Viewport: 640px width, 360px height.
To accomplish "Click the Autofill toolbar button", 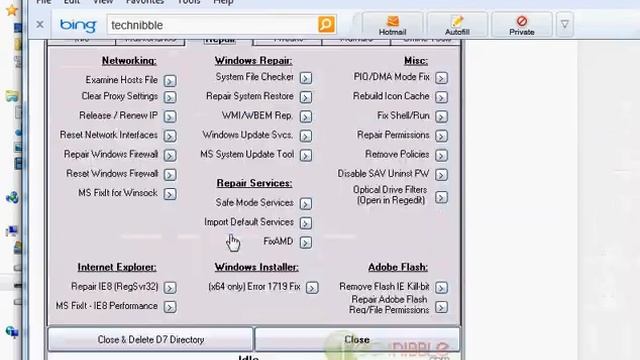I will click(457, 25).
